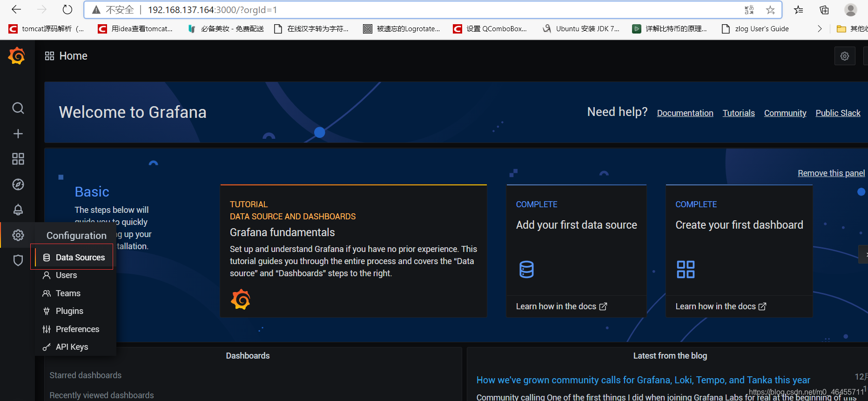Open the Community link
This screenshot has height=401, width=868.
(x=785, y=113)
